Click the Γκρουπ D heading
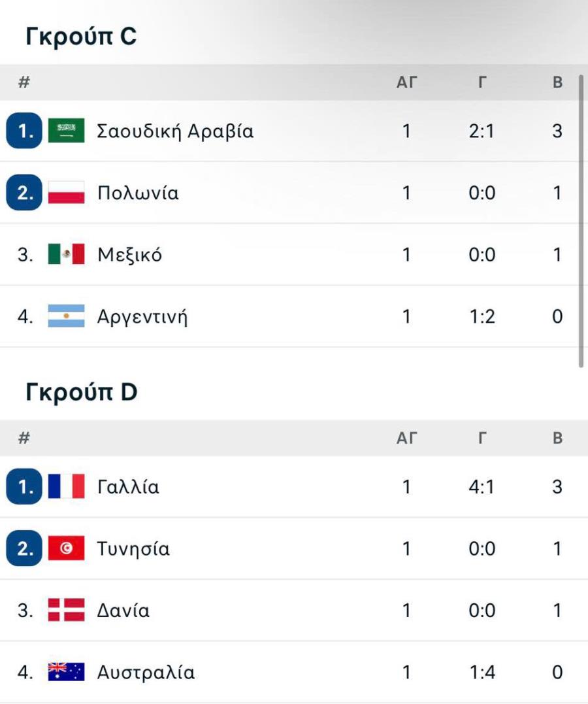The height and width of the screenshot is (704, 588). click(x=81, y=392)
